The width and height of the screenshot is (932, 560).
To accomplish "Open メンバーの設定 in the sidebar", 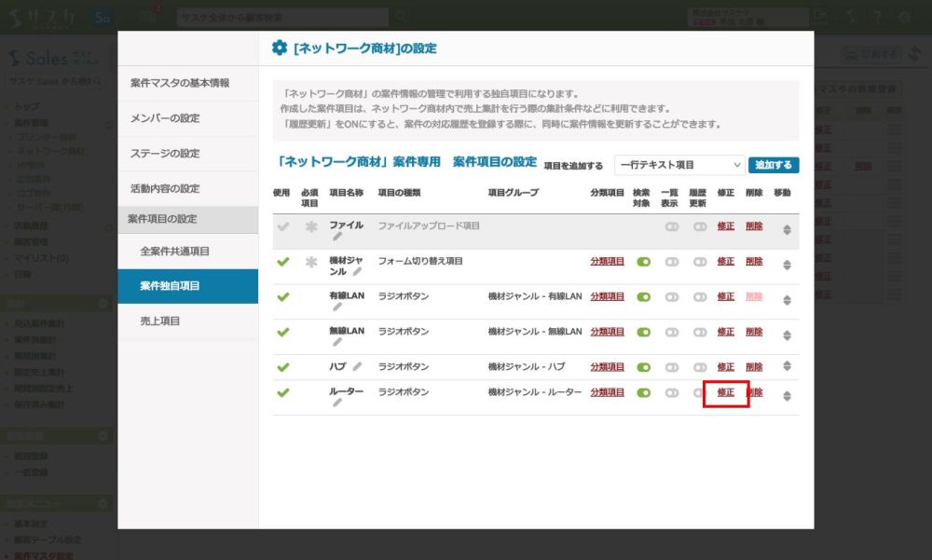I will point(165,118).
